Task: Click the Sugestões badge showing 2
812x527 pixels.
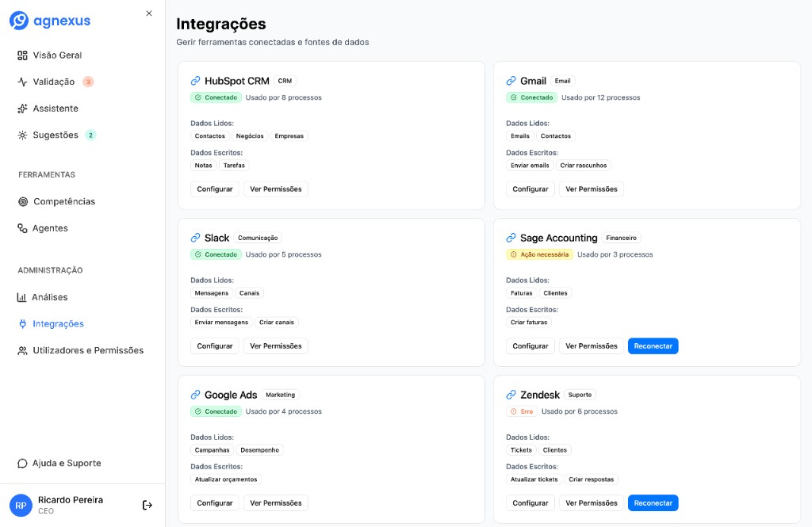Action: 90,135
